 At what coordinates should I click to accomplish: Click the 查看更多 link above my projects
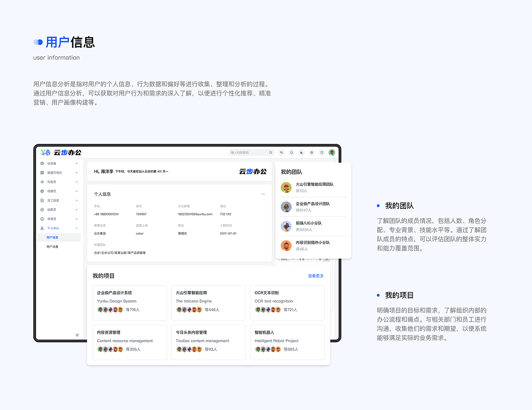tap(315, 275)
